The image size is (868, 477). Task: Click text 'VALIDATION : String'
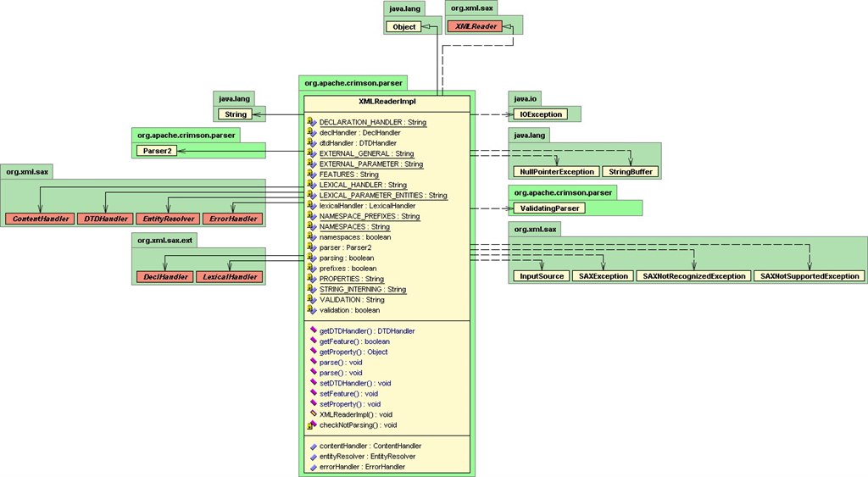pos(352,299)
